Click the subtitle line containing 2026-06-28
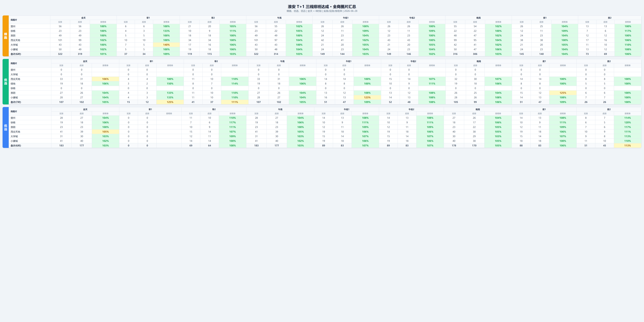 click(322, 11)
